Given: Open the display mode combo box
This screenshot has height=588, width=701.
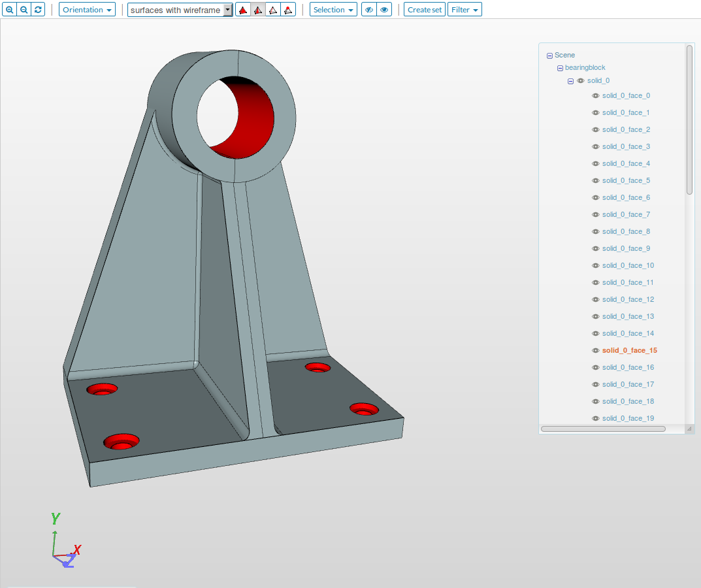Looking at the screenshot, I should click(180, 10).
